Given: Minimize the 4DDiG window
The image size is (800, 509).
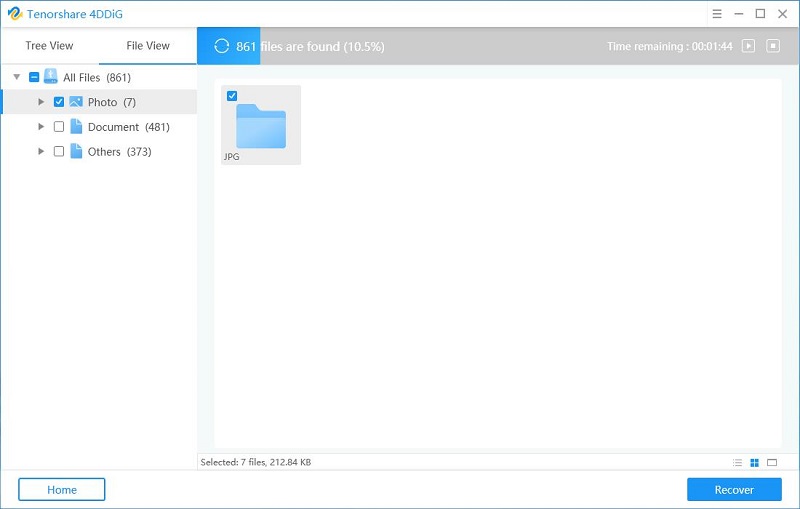Looking at the screenshot, I should 739,14.
